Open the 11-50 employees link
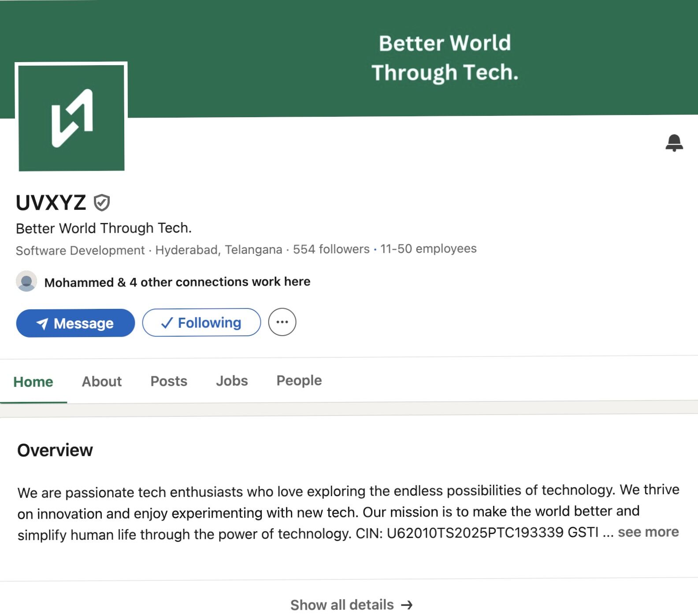This screenshot has width=698, height=616. click(428, 249)
